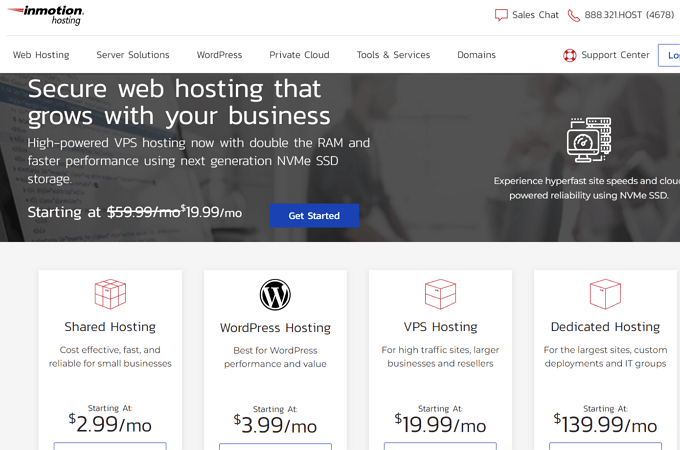
Task: Click the server speedometer icon in the banner
Action: [588, 140]
